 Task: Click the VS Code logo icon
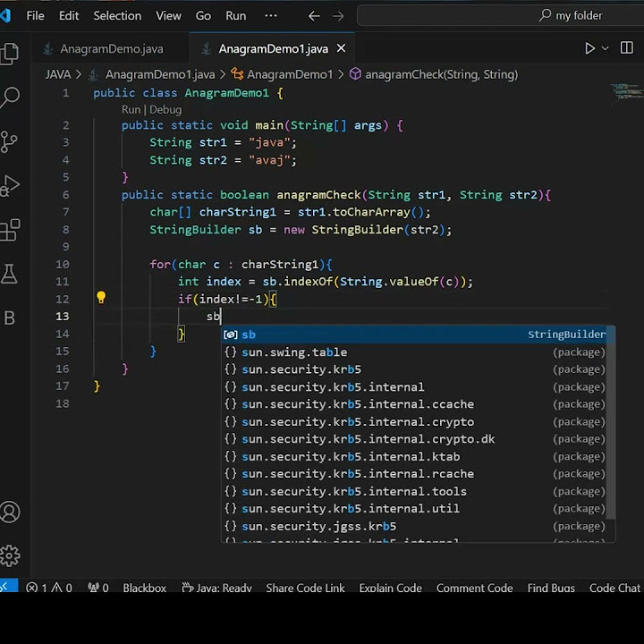(5, 15)
